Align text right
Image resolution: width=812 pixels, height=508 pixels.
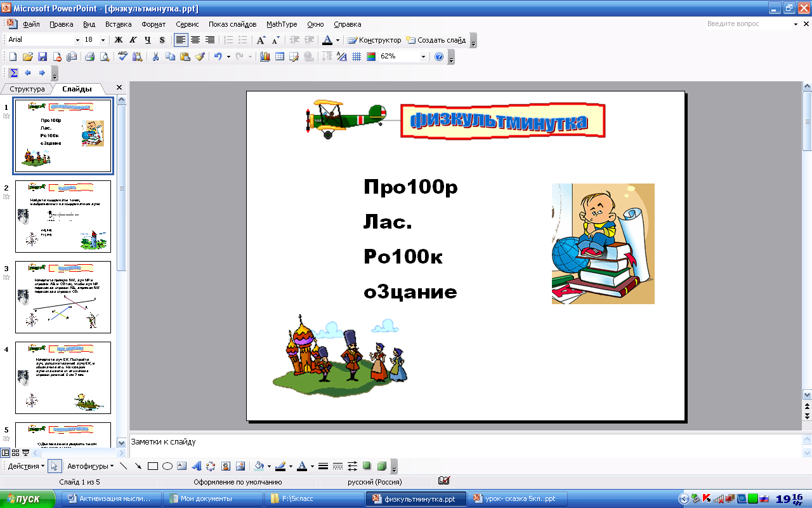coord(210,40)
